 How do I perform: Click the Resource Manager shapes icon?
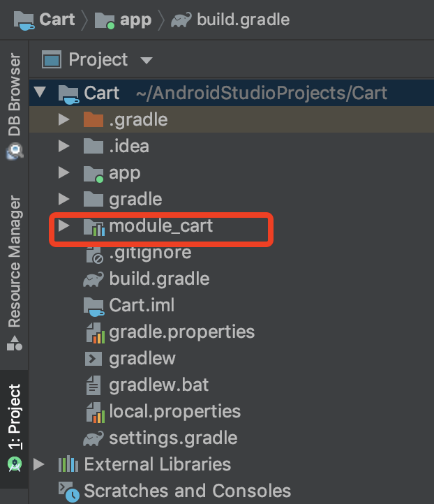(x=15, y=343)
